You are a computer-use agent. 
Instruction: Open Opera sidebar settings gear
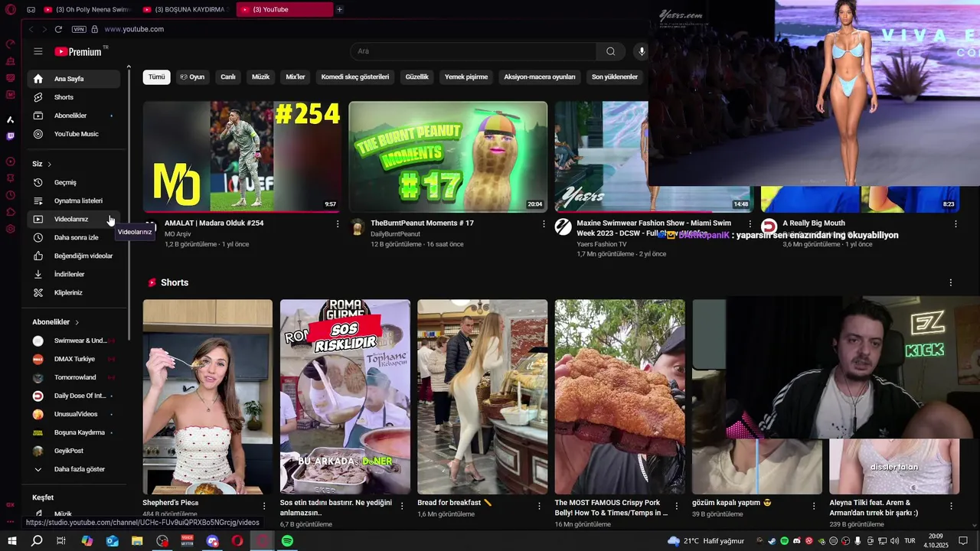pyautogui.click(x=10, y=229)
